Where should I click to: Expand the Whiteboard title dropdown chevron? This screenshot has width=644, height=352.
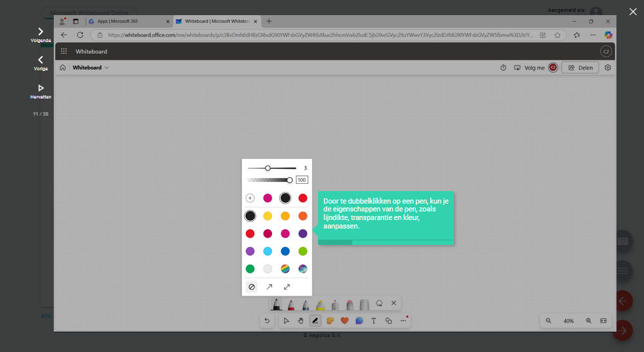click(107, 68)
